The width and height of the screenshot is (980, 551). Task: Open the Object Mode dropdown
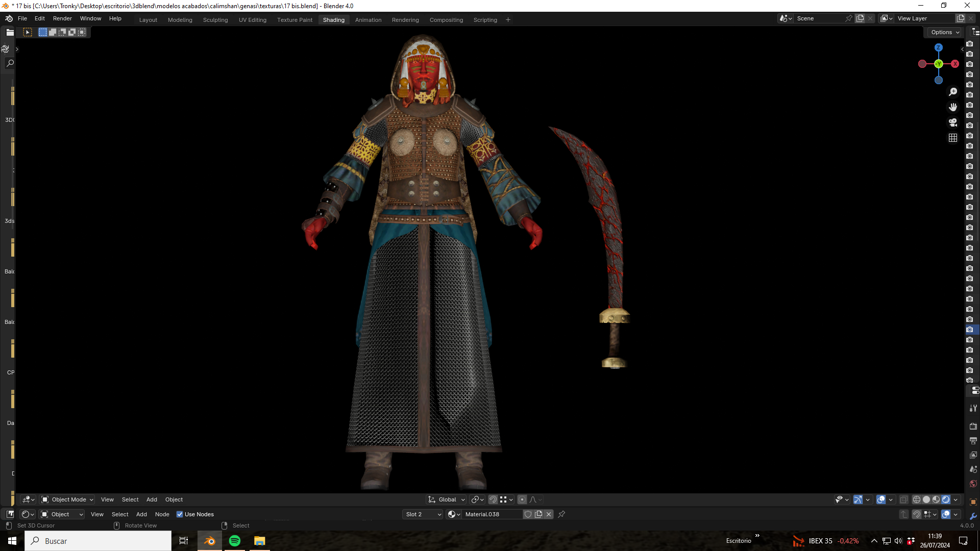click(67, 500)
